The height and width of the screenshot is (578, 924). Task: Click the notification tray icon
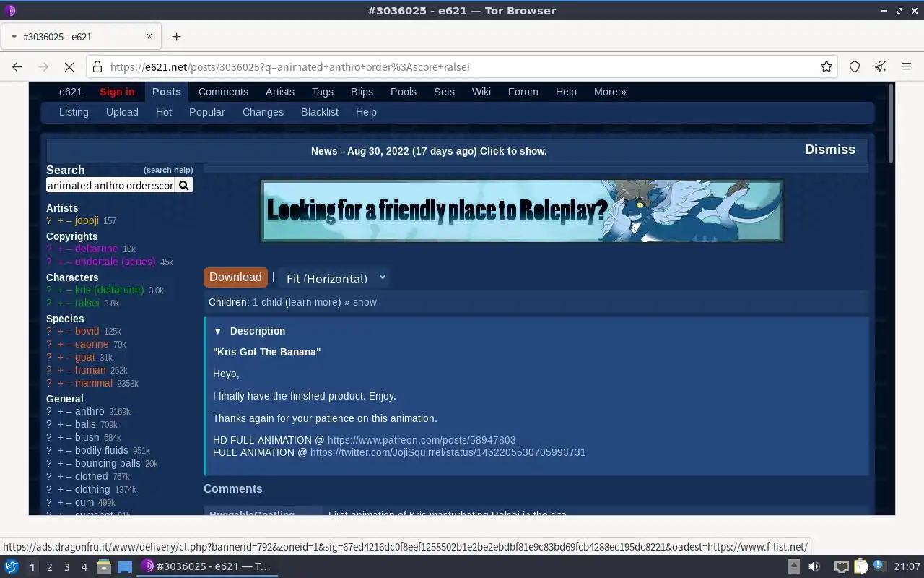879,566
